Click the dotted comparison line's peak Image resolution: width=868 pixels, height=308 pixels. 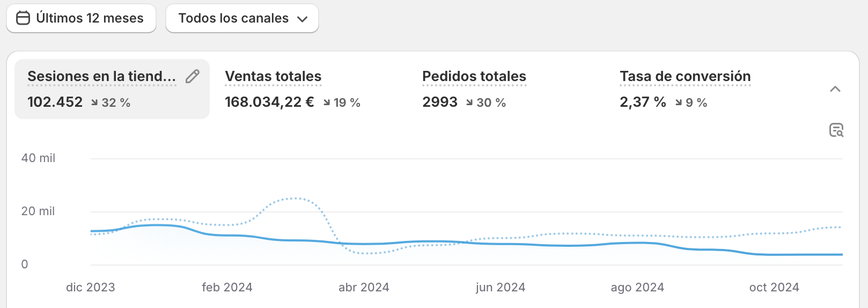pyautogui.click(x=295, y=199)
